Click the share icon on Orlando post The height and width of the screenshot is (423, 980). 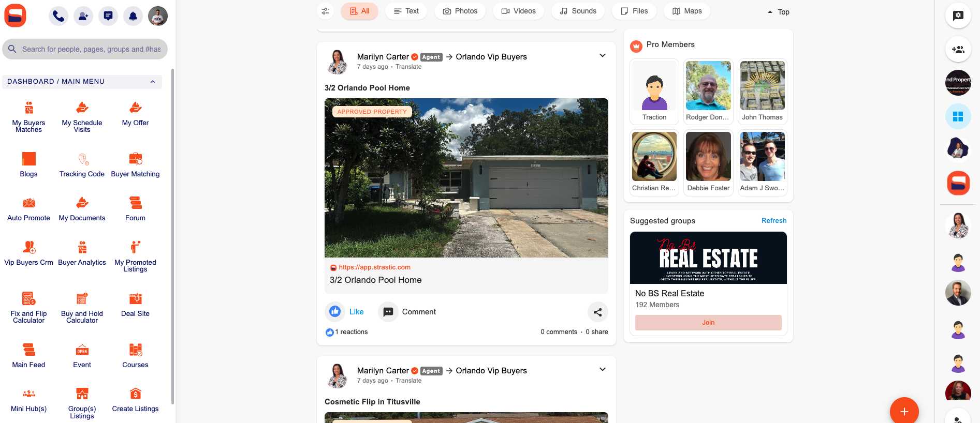(x=597, y=312)
